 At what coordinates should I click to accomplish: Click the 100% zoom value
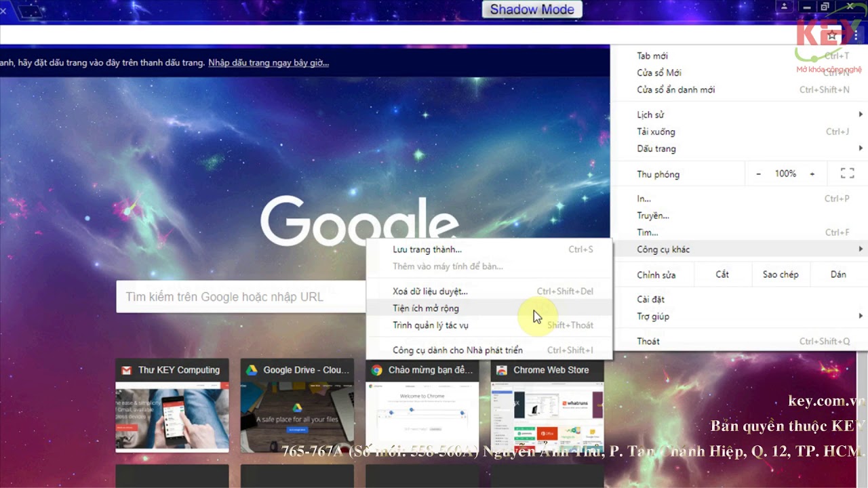pos(785,174)
